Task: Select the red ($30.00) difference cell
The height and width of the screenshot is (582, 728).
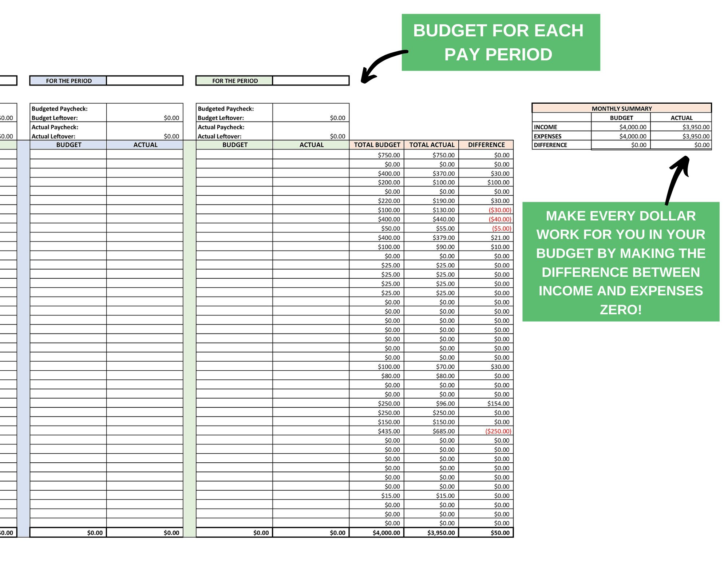Action: (x=486, y=210)
